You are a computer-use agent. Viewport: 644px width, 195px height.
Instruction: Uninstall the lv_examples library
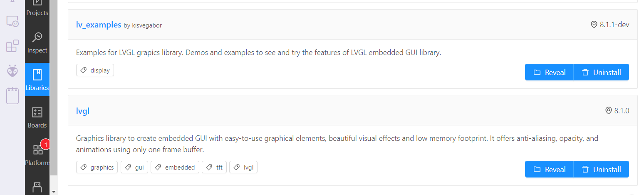(602, 72)
